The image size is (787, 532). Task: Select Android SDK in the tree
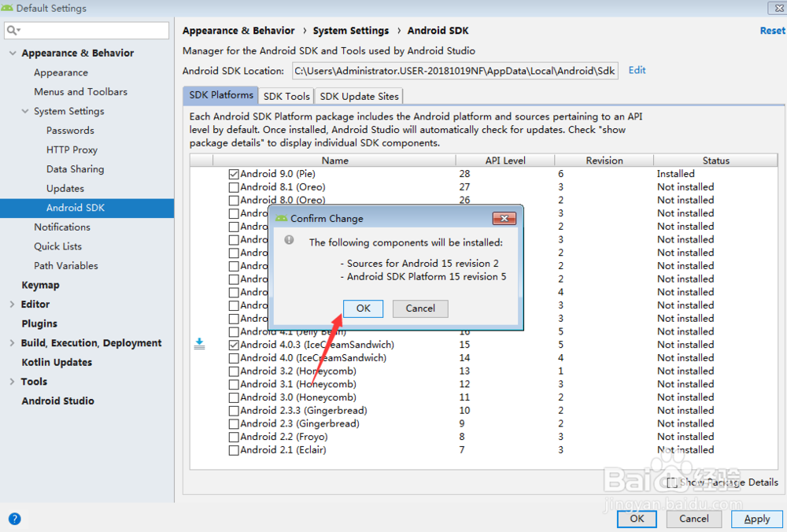[87, 208]
